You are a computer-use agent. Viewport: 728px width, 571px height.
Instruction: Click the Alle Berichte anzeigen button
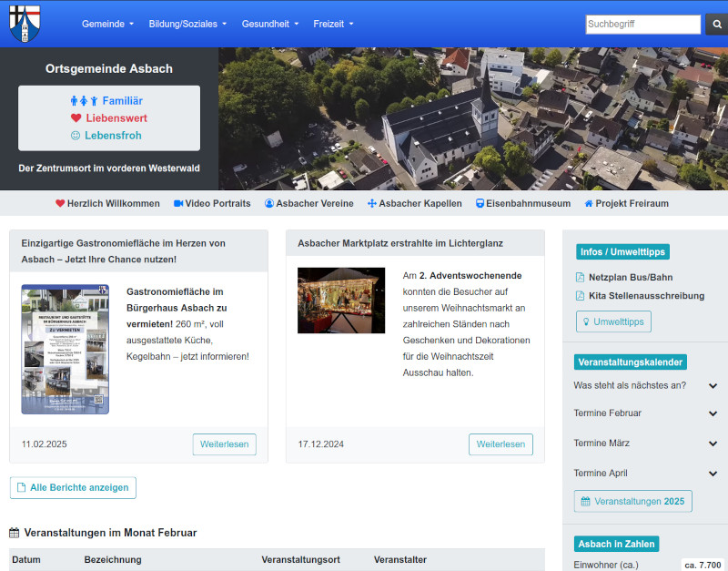pos(73,487)
